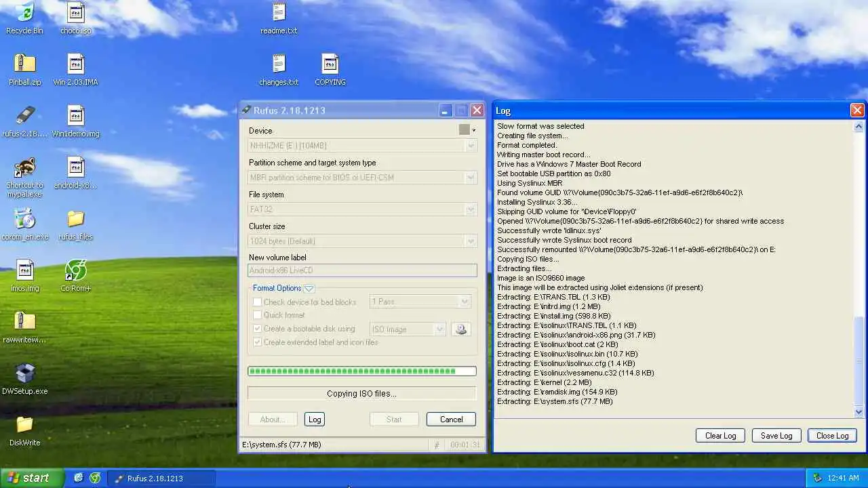Select the Win 2.03.IMA file icon
This screenshot has height=488, width=868.
click(76, 69)
